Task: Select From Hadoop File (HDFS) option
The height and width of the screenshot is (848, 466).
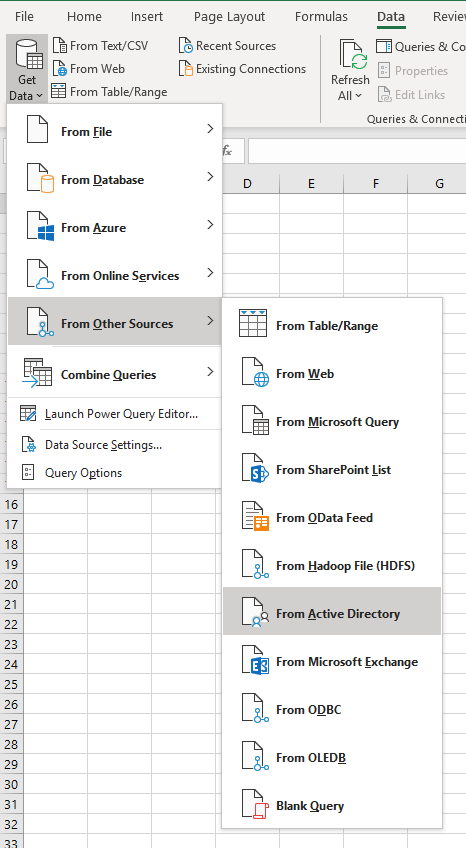Action: (332, 564)
